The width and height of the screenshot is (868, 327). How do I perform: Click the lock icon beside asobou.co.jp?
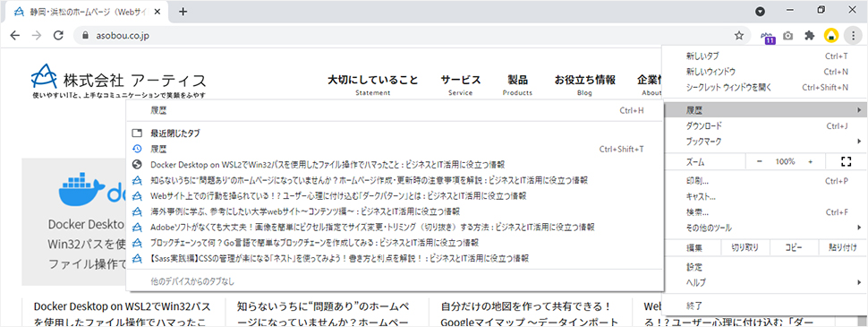click(x=85, y=36)
